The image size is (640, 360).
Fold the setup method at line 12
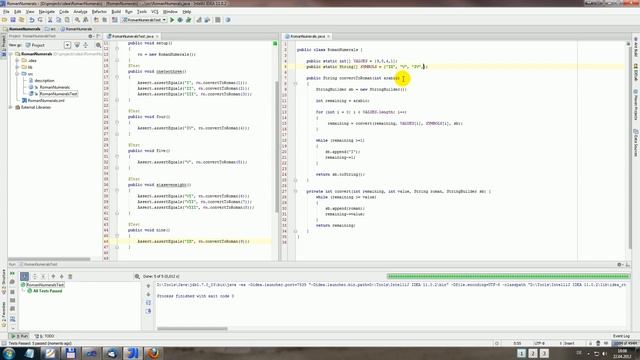click(x=117, y=48)
